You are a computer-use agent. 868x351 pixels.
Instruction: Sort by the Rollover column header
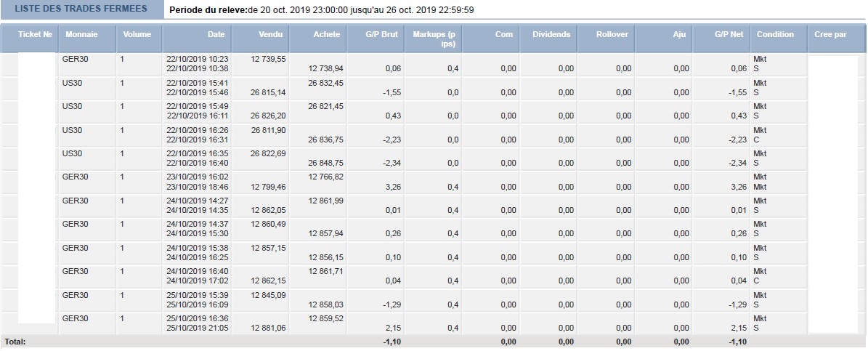[607, 39]
